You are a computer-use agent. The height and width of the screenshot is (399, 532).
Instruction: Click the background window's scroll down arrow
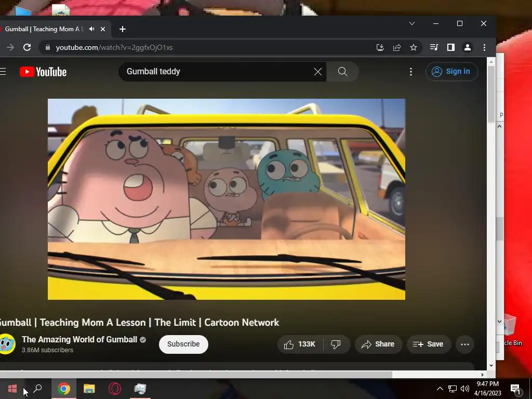[x=500, y=321]
